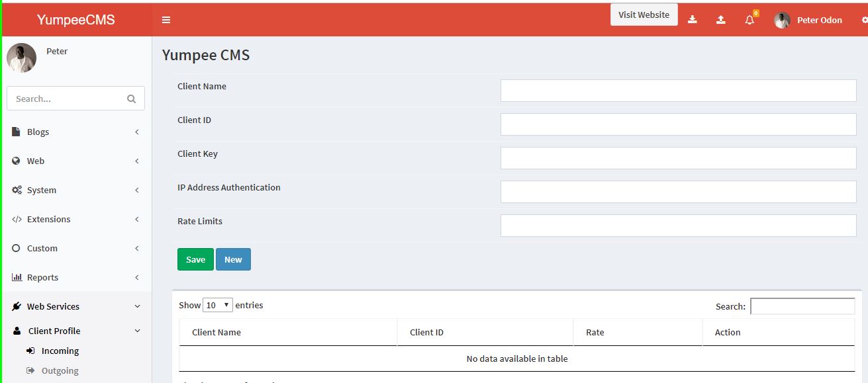Sort table by Client Name column
The image size is (868, 383).
[x=288, y=332]
